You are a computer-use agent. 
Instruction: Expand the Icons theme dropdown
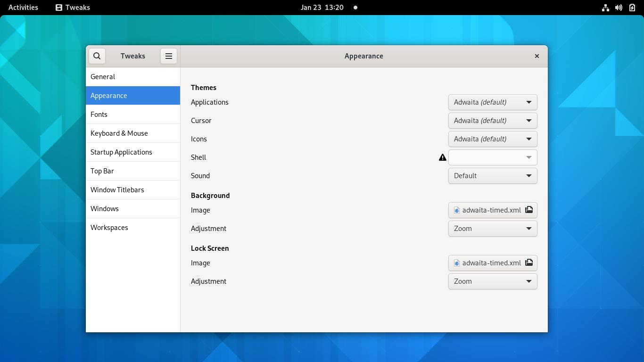pos(492,139)
